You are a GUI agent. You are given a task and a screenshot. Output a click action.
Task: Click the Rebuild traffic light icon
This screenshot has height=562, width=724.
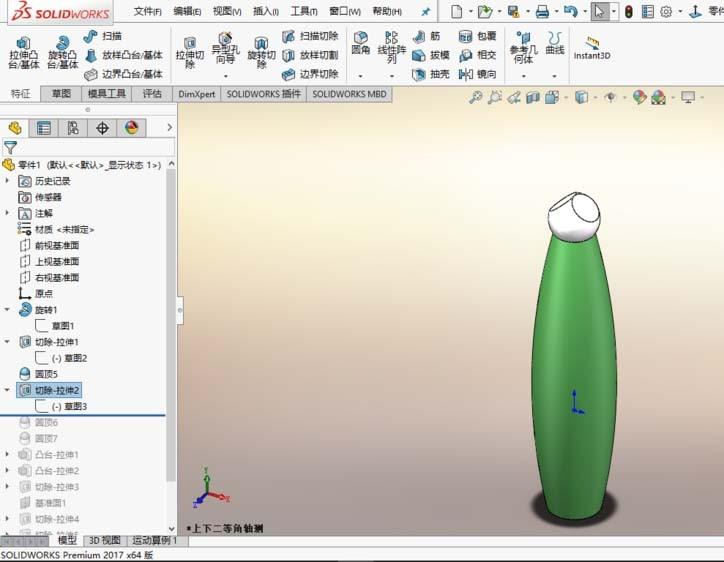point(628,12)
